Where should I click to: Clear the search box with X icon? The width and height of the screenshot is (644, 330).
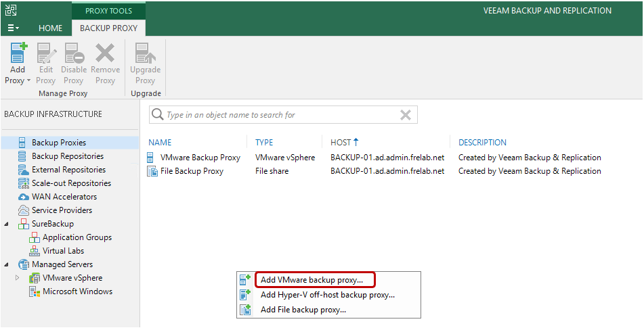406,115
